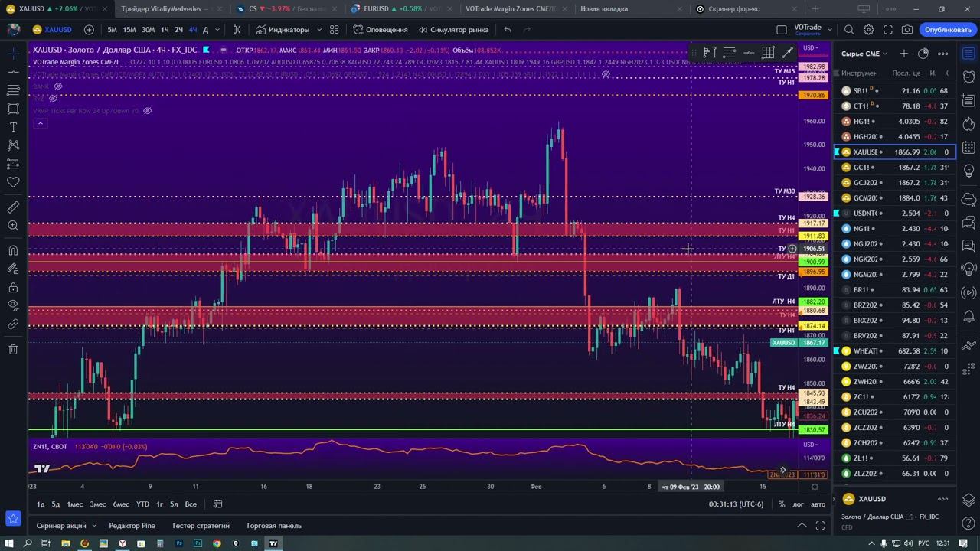Expand the indicator favorites dropdown
This screenshot has height=551, width=980.
click(x=319, y=30)
